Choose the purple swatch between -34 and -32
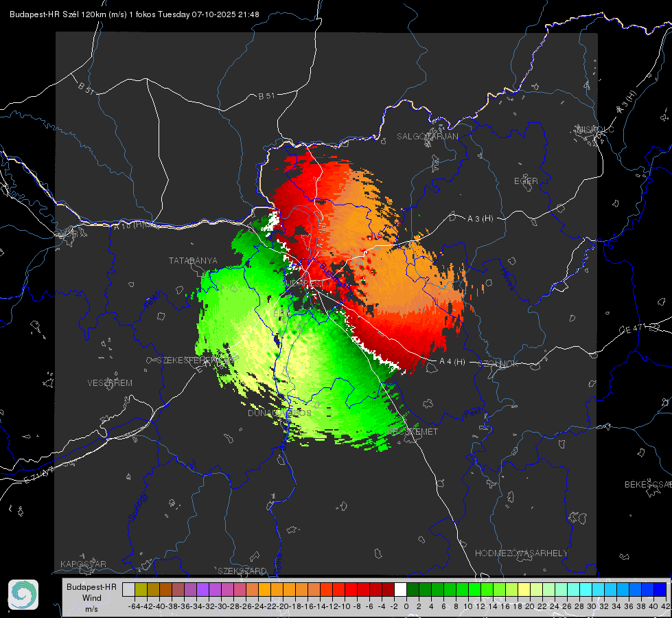This screenshot has width=672, height=618. pyautogui.click(x=202, y=590)
